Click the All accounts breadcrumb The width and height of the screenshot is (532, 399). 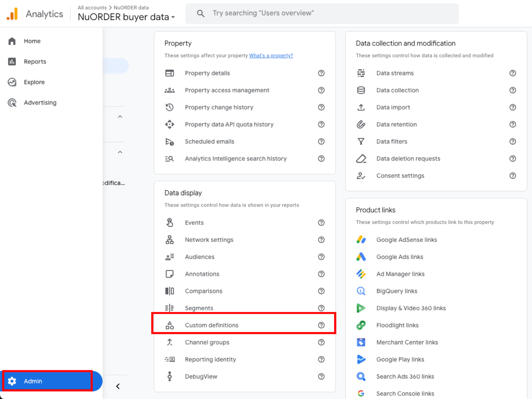pos(92,8)
